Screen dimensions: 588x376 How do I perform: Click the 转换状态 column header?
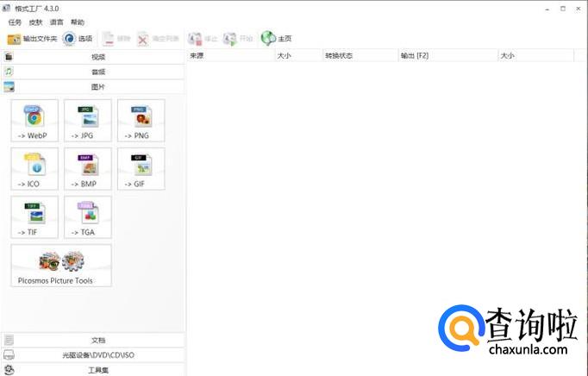point(360,55)
